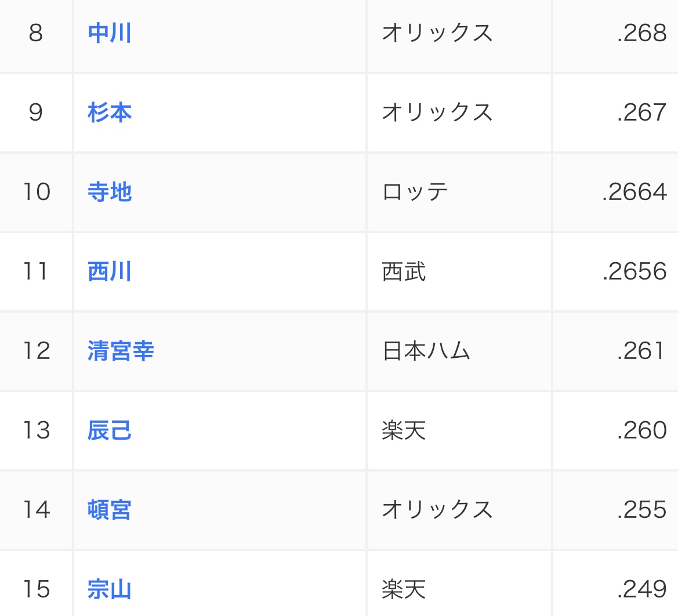Click 楽天 team in 辰己's row

tap(404, 430)
